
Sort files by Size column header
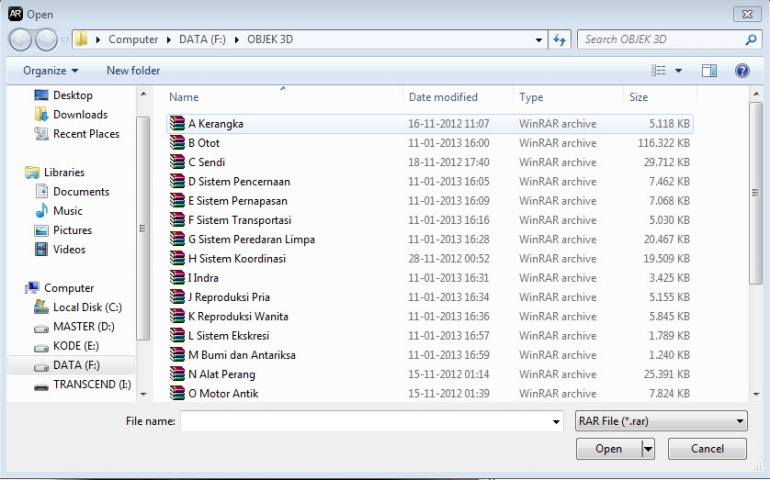tap(638, 97)
